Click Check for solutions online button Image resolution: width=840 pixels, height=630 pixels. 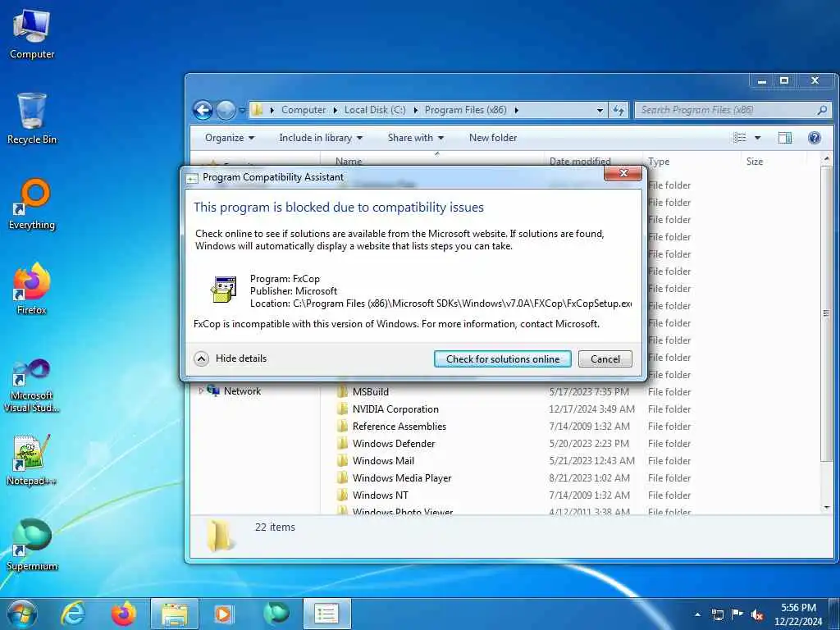tap(503, 359)
